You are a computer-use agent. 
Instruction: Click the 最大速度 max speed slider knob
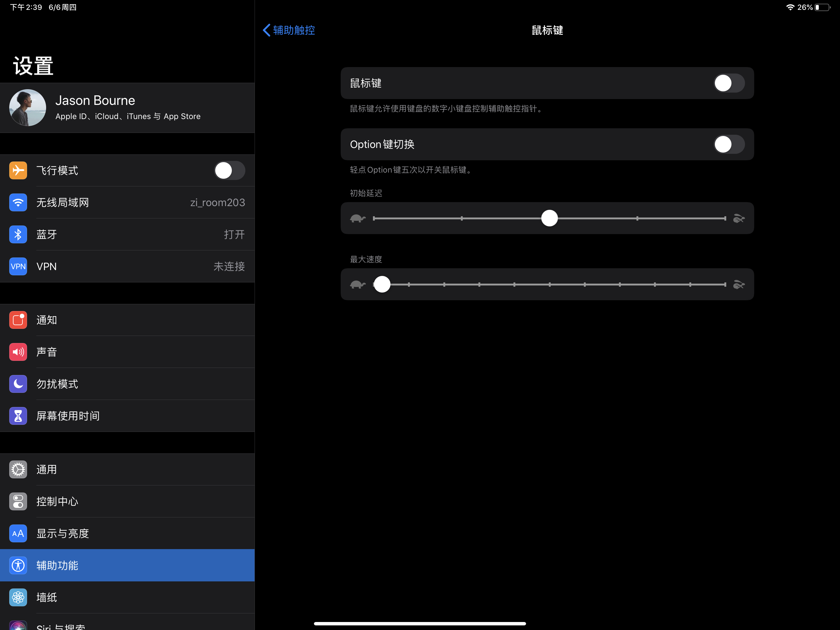tap(382, 284)
